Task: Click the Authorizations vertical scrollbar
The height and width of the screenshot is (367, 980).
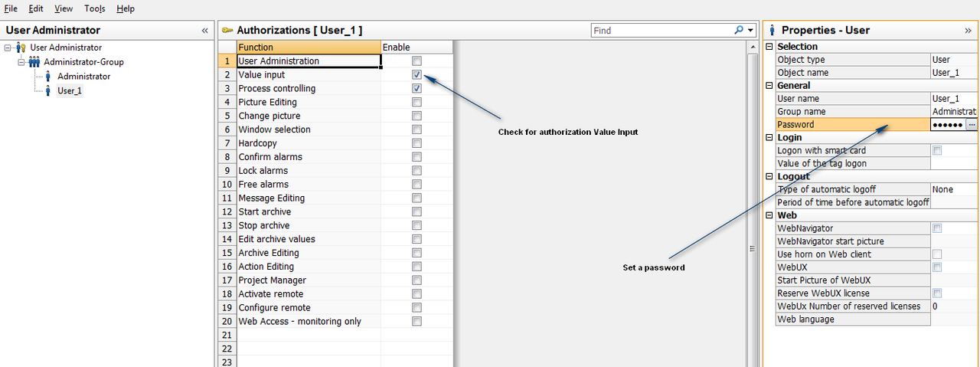Action: pos(752,203)
